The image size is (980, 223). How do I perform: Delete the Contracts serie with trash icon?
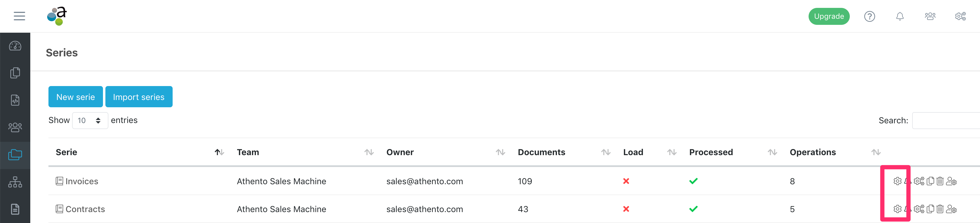click(x=940, y=209)
